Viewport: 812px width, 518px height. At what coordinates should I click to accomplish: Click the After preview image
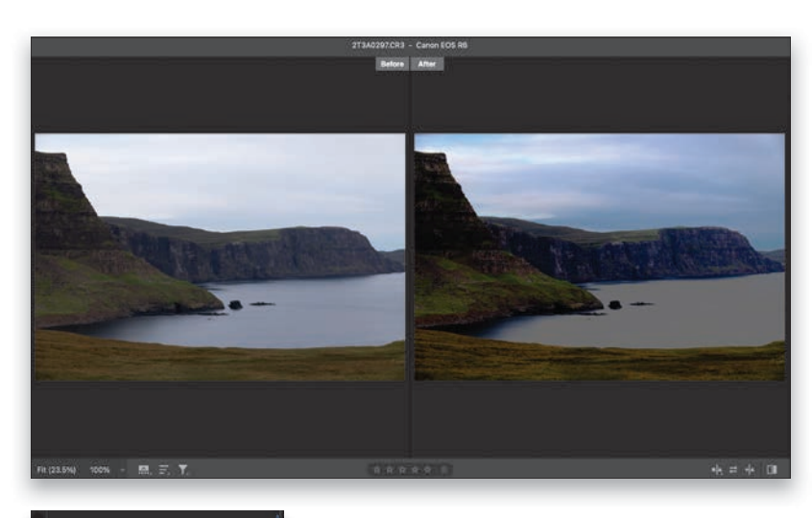click(599, 256)
